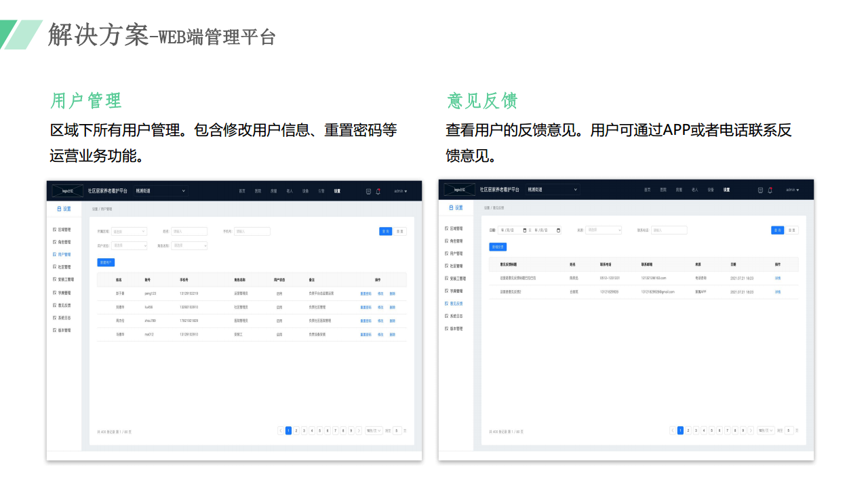Click the bell notification icon in feedback screenshot
868x488 pixels.
(x=770, y=190)
